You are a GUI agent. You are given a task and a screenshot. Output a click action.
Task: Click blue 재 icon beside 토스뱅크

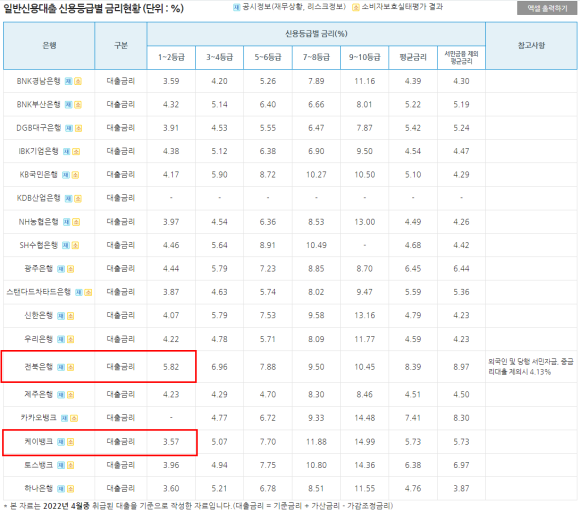pyautogui.click(x=61, y=465)
